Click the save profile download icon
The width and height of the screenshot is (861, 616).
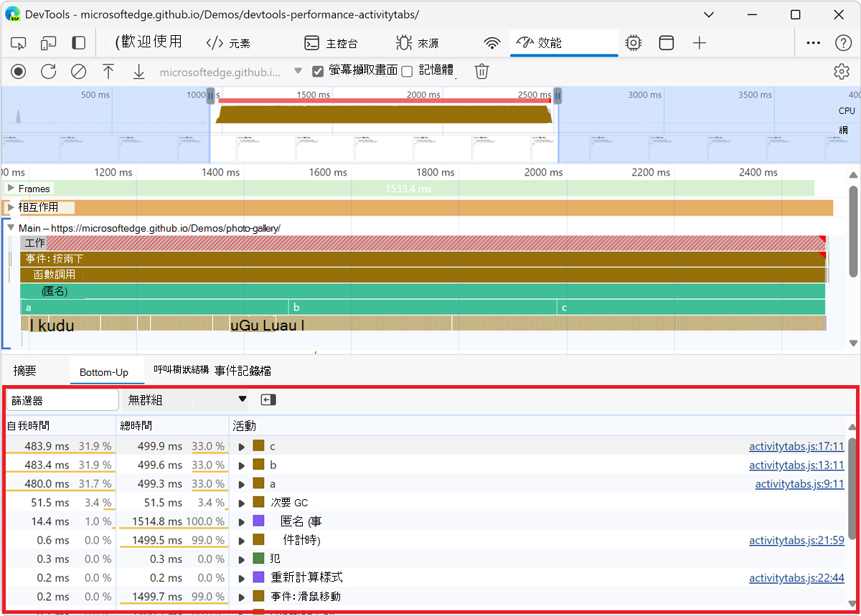[138, 71]
